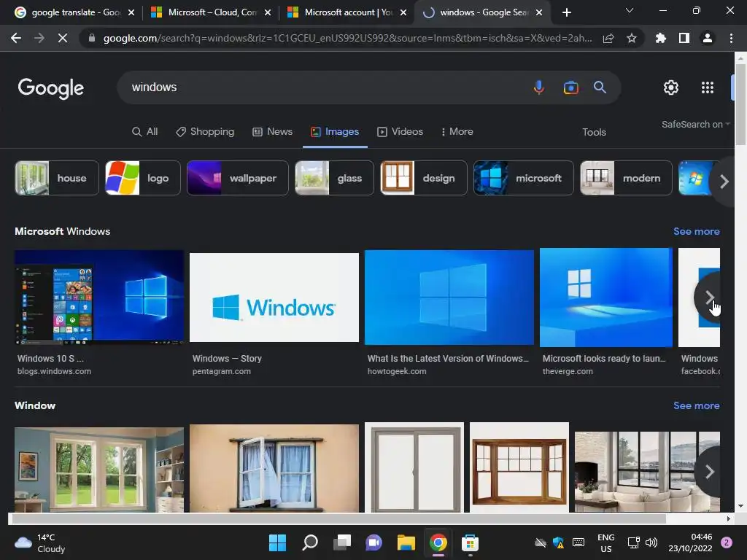The height and width of the screenshot is (560, 747).
Task: Open the volume tray icon
Action: point(651,542)
